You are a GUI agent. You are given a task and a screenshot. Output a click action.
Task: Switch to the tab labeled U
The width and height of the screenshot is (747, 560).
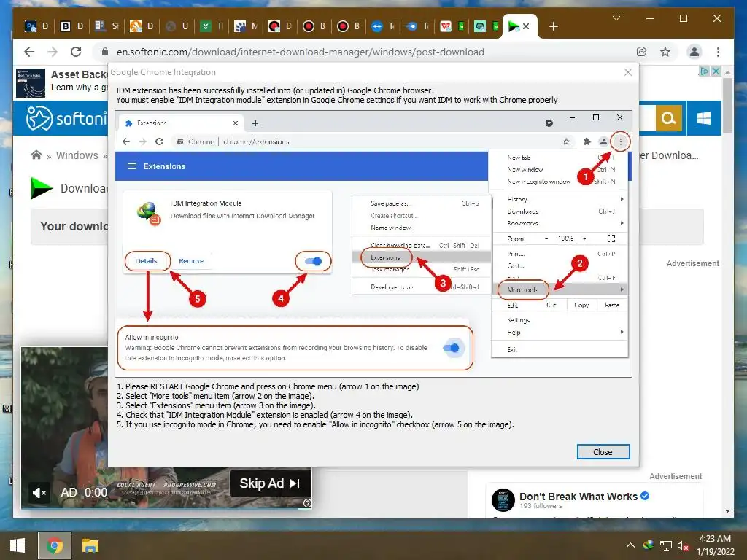point(177,26)
